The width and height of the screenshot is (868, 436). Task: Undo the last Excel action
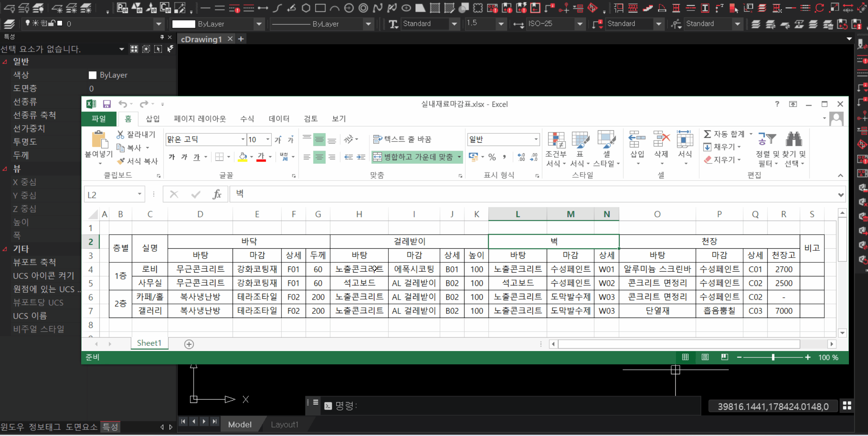click(122, 104)
